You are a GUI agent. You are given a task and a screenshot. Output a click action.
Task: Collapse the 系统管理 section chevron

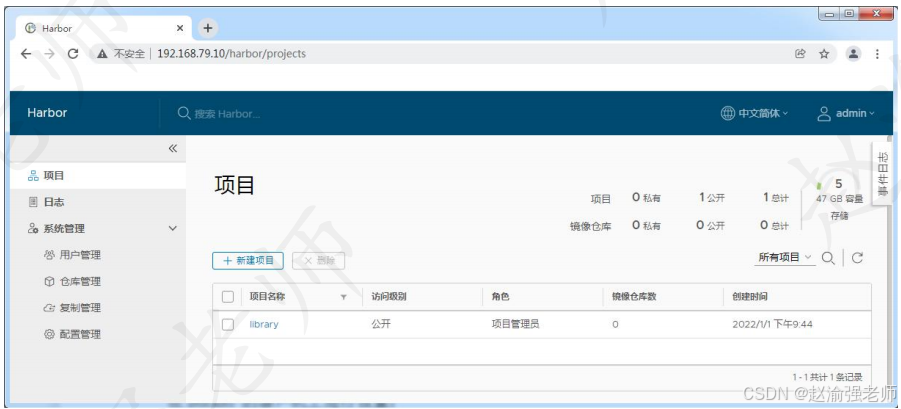[172, 229]
